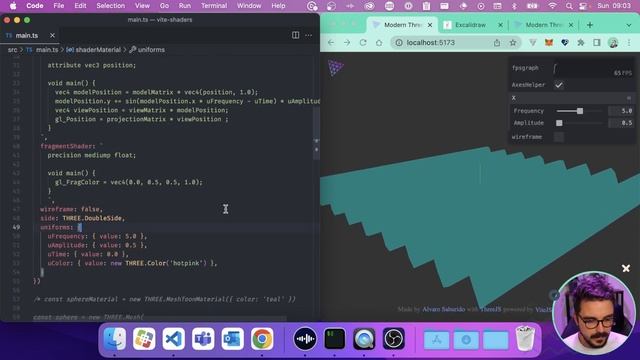The width and height of the screenshot is (640, 360).
Task: Open the terminal app in the Dock
Action: pos(335,339)
